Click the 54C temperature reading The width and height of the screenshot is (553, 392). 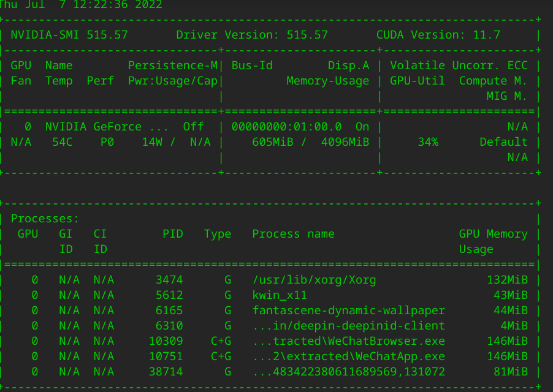(63, 142)
